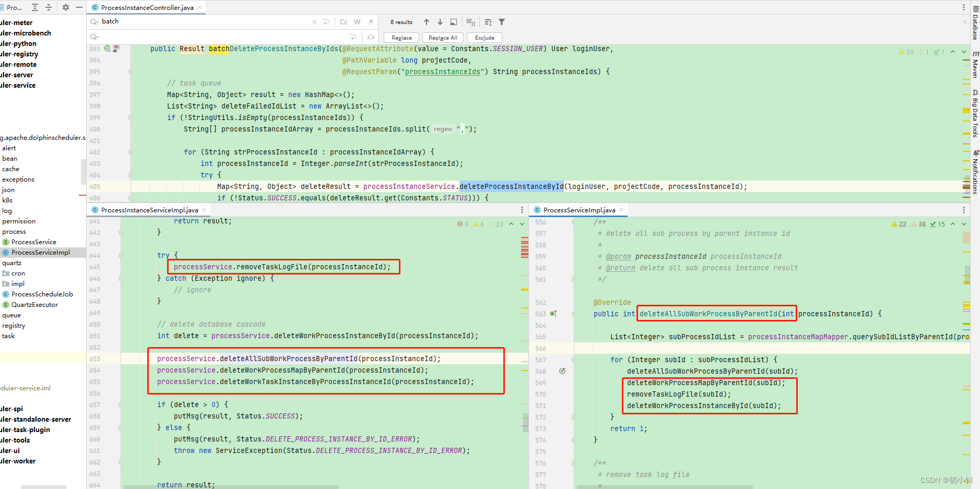Hide the Project tool window
This screenshot has height=489, width=980.
(79, 7)
